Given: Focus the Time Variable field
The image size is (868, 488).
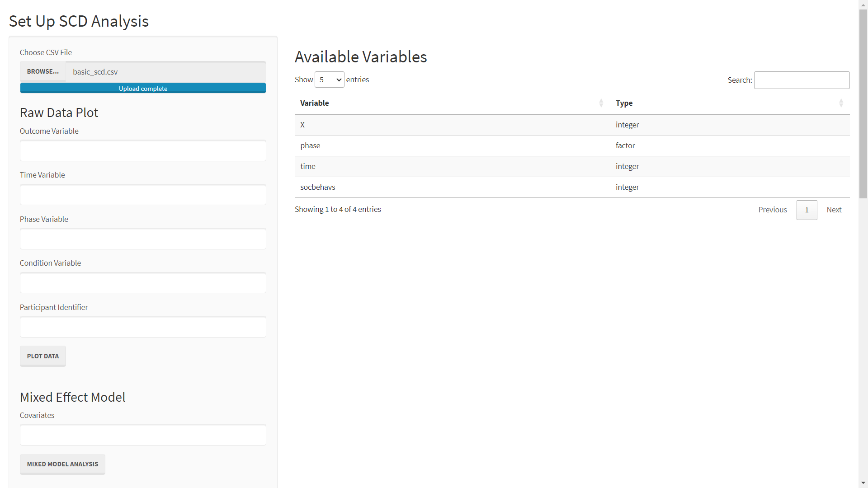Looking at the screenshot, I should click(x=143, y=194).
